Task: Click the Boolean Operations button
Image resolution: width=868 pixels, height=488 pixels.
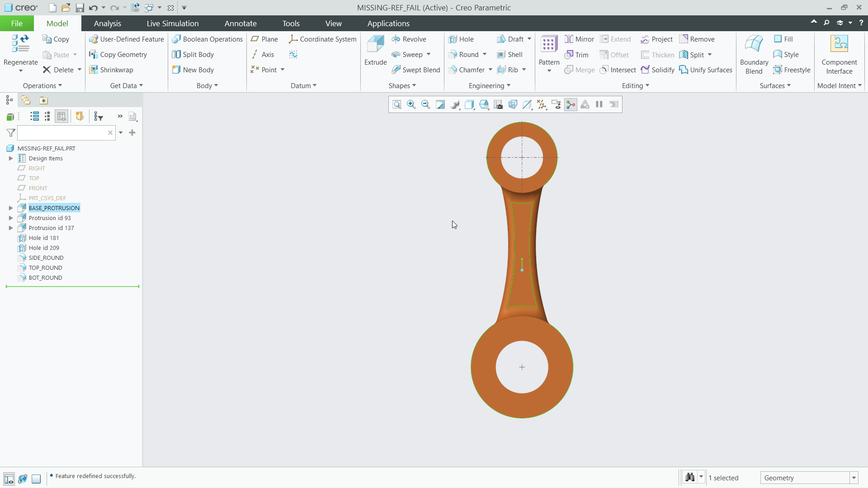Action: pos(207,39)
